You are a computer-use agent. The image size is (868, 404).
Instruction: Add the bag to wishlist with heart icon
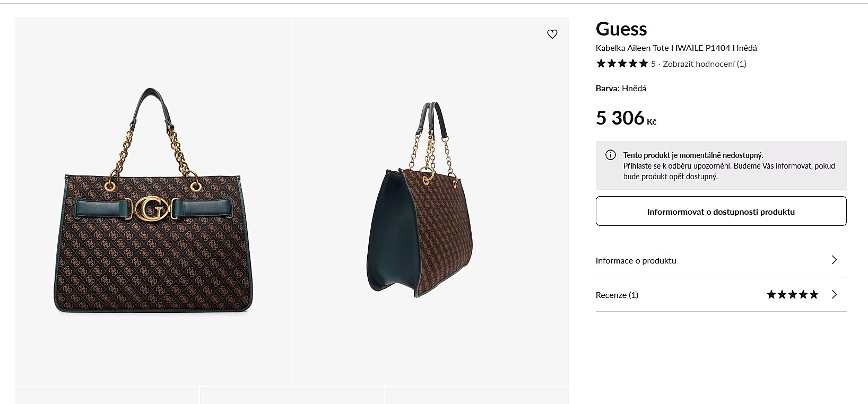(x=552, y=34)
